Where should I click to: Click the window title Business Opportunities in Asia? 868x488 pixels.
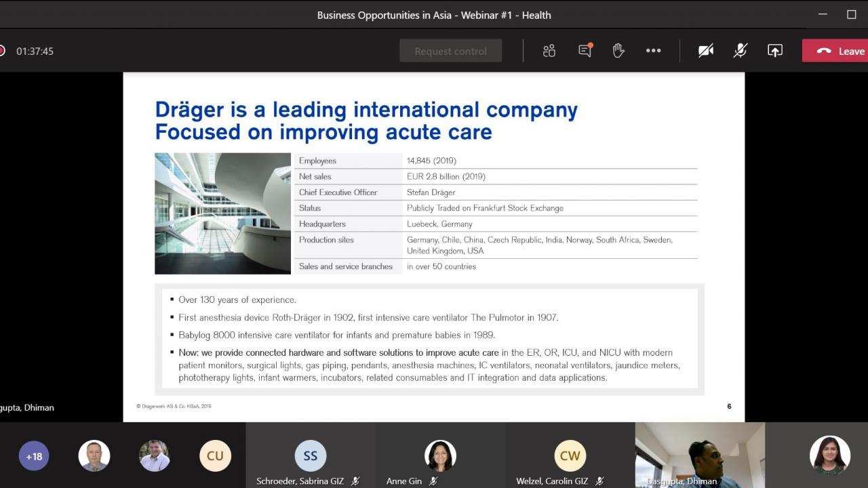coord(434,15)
